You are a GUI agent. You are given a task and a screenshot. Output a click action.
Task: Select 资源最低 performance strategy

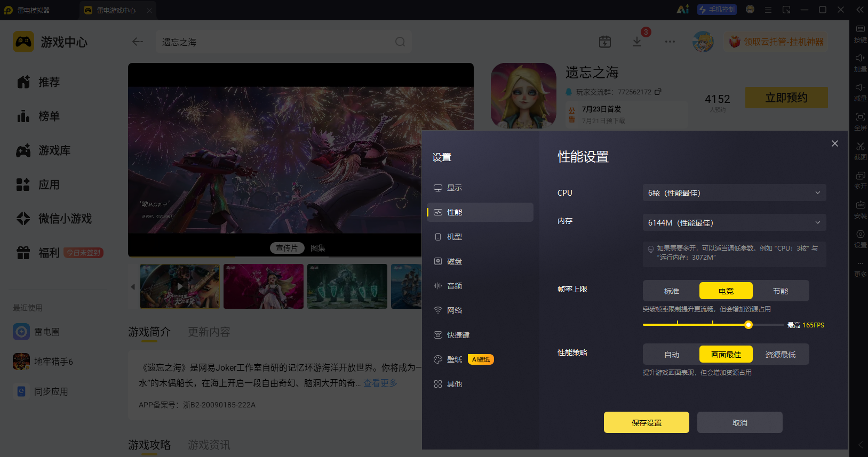point(781,355)
